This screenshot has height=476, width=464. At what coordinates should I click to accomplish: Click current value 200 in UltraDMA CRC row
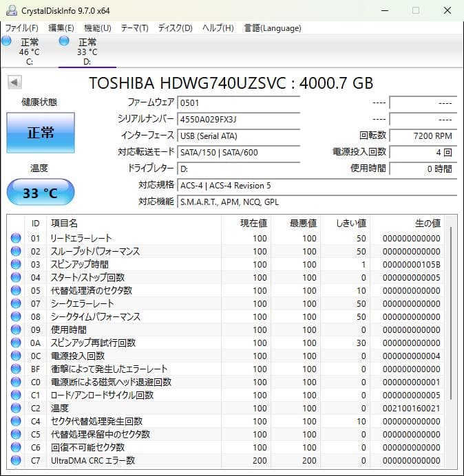click(260, 460)
